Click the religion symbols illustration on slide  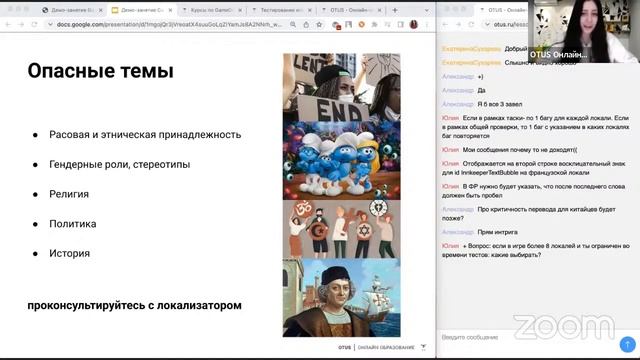point(342,229)
